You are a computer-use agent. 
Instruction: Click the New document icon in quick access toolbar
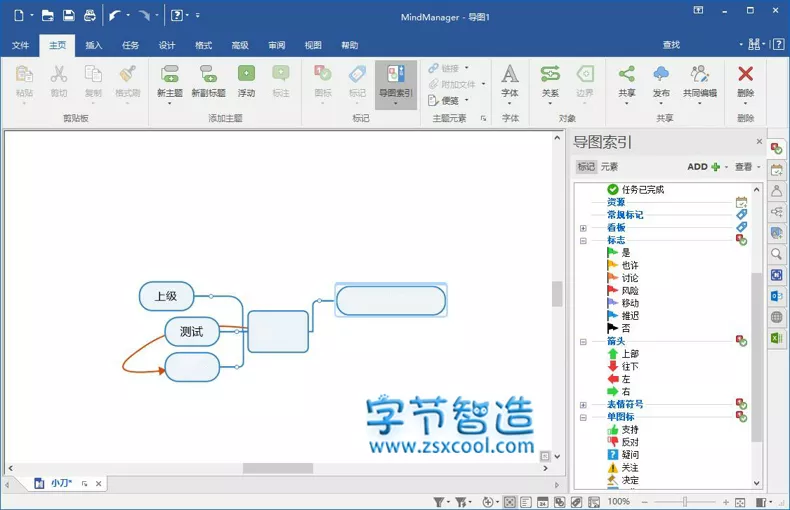19,16
